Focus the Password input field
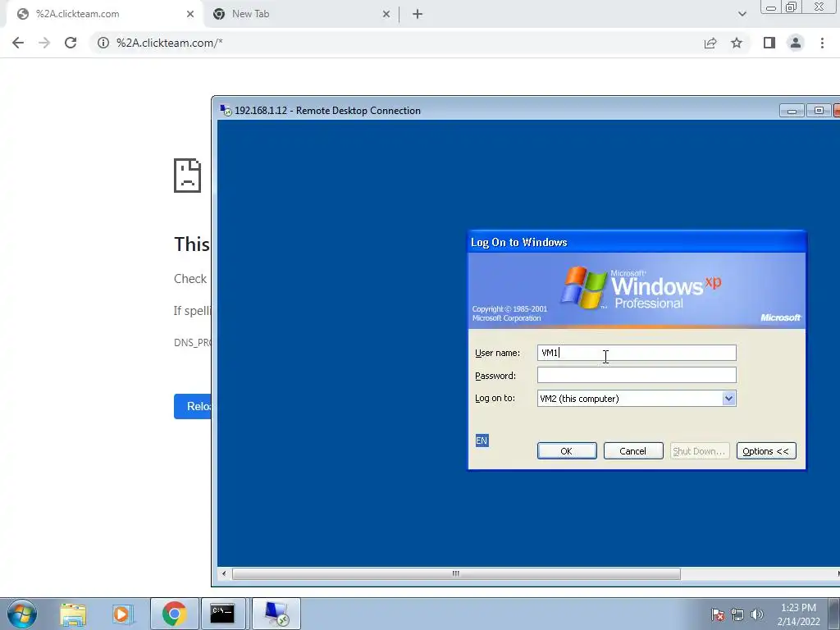840x630 pixels. click(x=637, y=375)
